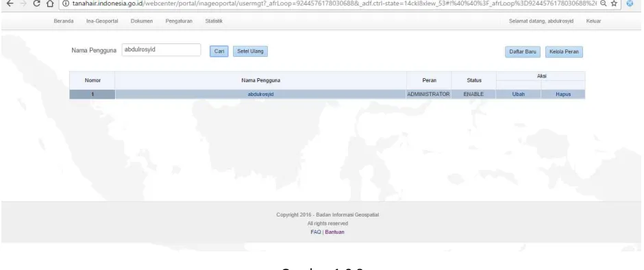The width and height of the screenshot is (644, 270).
Task: Open the zoom magnifier icon in address bar
Action: (603, 3)
